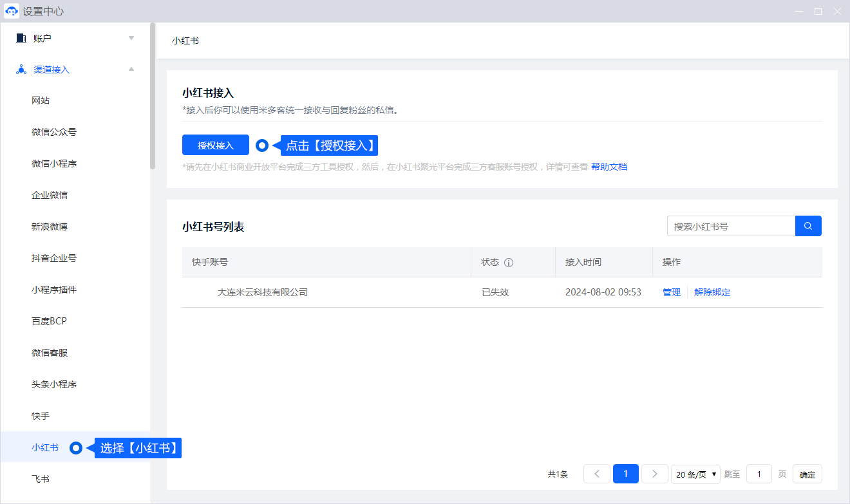850x504 pixels.
Task: Focus the 搜索小红书号 search field
Action: point(731,226)
